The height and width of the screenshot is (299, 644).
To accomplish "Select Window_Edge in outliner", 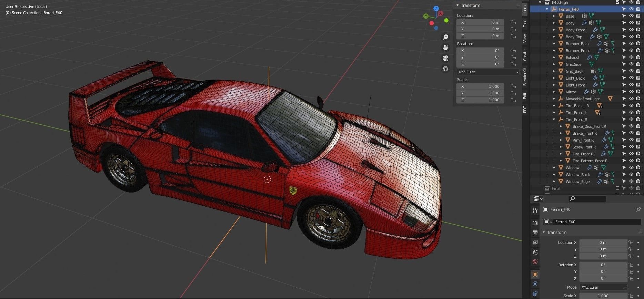I will coord(577,182).
